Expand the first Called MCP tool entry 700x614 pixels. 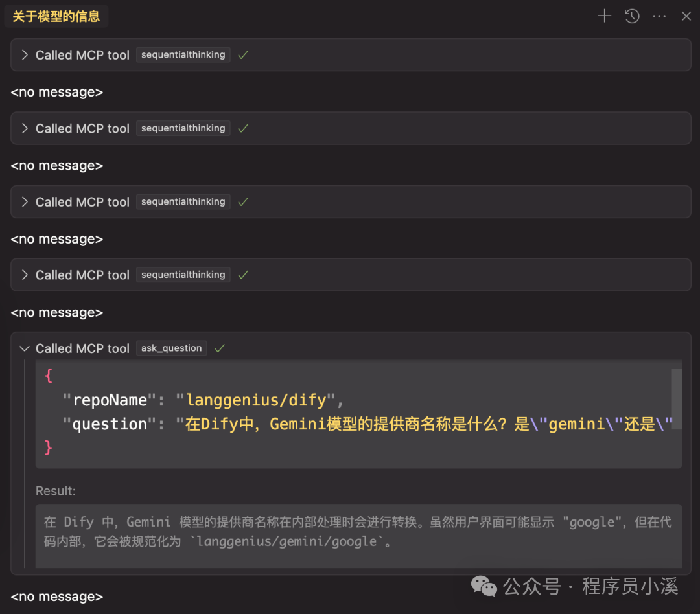coord(25,54)
